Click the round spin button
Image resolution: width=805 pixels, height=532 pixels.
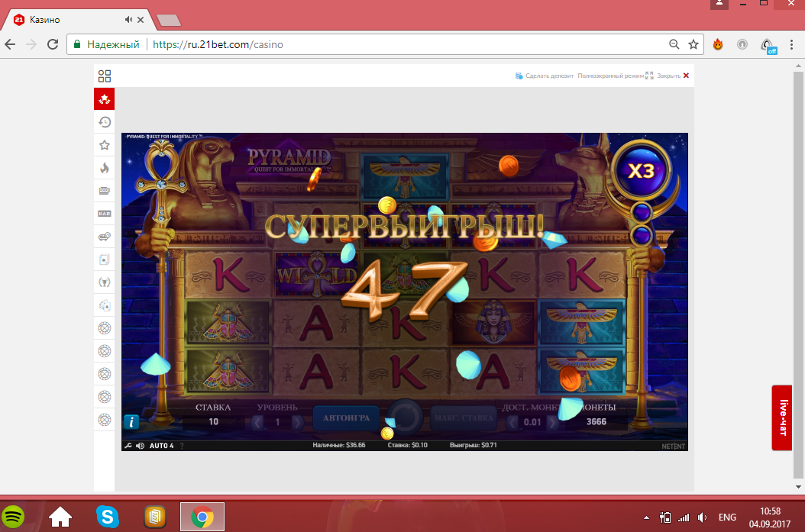coord(405,418)
